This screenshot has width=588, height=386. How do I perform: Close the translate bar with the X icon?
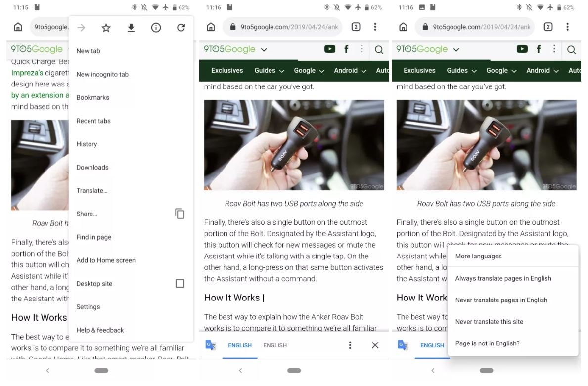tap(375, 345)
